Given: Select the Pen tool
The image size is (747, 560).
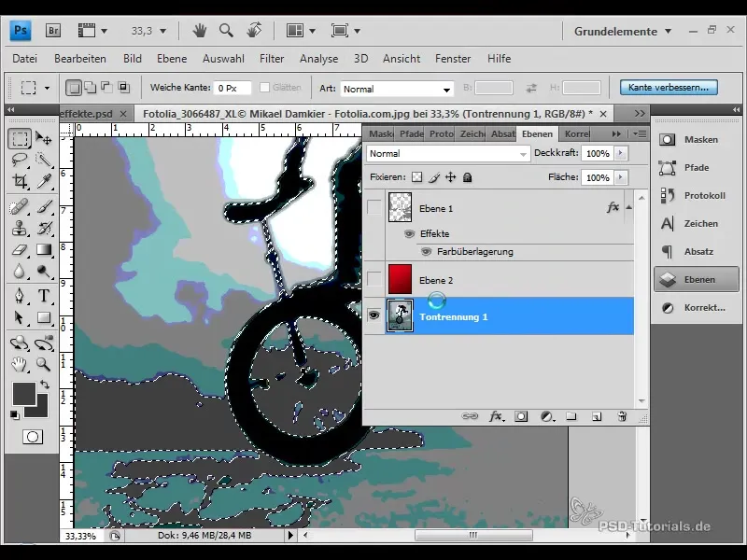Looking at the screenshot, I should click(x=20, y=296).
